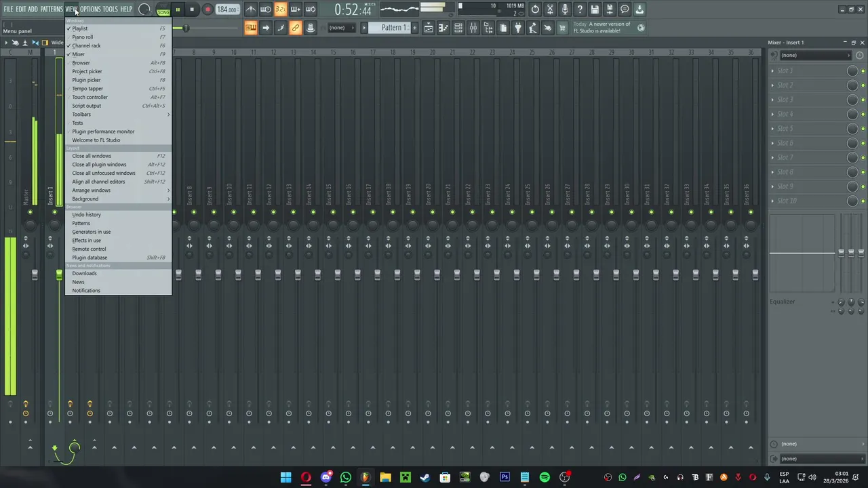Expand Slot 2 effect dropdown arrow
This screenshot has width=868, height=488.
pyautogui.click(x=772, y=85)
